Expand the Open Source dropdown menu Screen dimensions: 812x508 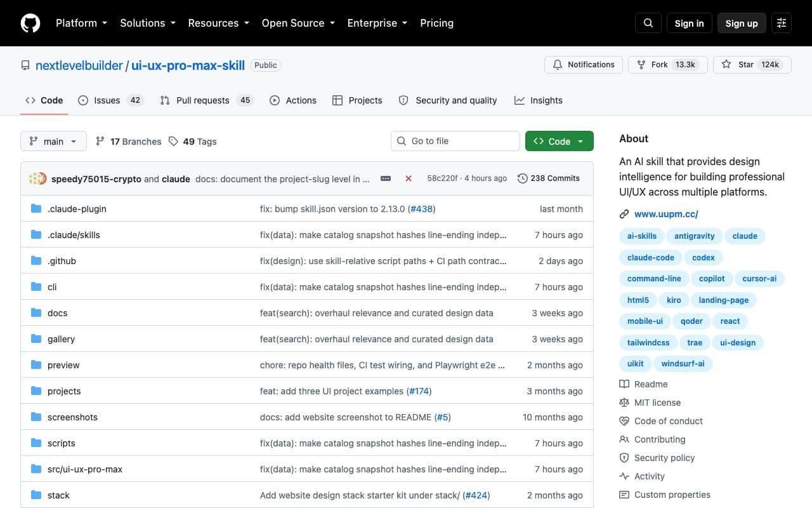click(298, 23)
